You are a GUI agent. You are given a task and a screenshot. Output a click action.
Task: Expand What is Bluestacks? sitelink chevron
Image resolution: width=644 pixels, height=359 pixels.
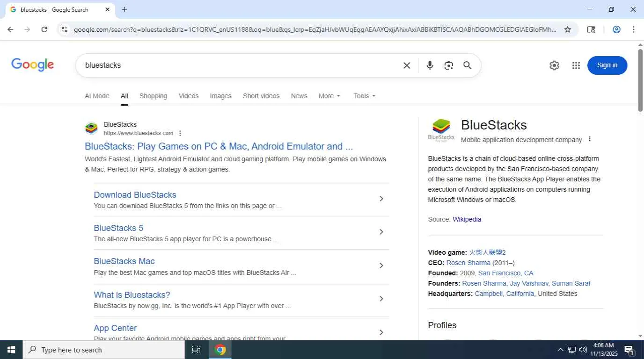(381, 299)
